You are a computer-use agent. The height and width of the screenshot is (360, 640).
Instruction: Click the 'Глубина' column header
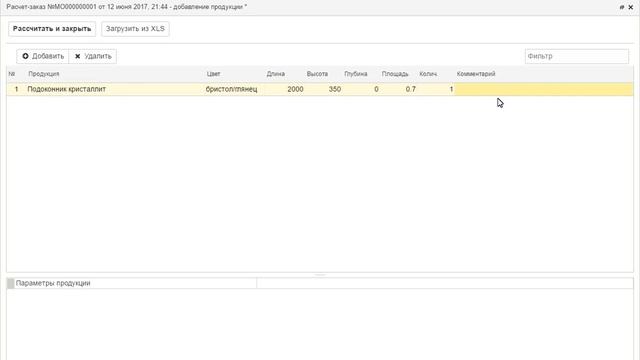pos(356,74)
